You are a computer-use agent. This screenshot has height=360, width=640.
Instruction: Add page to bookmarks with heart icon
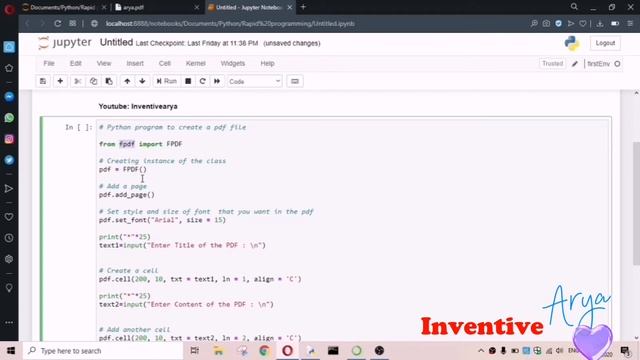(x=583, y=23)
